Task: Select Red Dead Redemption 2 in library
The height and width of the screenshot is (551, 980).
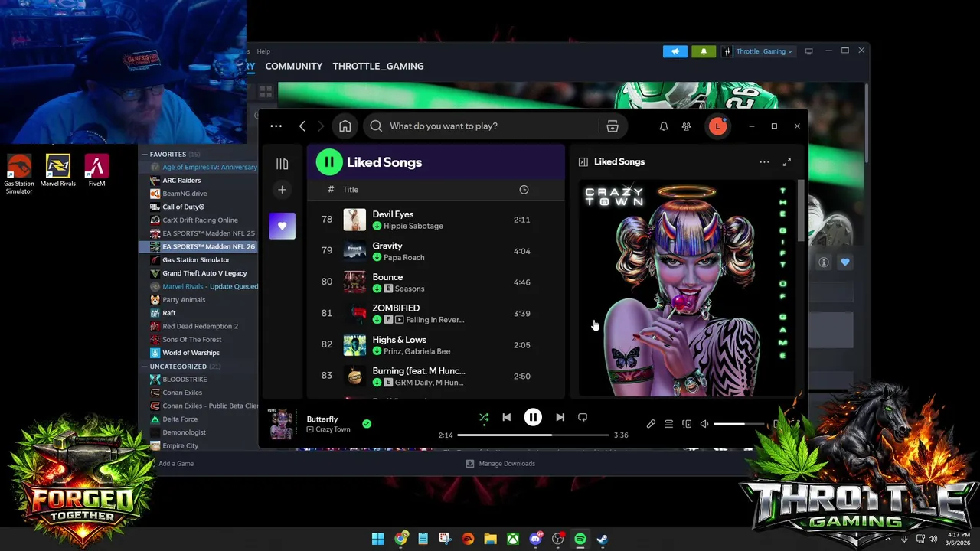Action: (x=200, y=326)
